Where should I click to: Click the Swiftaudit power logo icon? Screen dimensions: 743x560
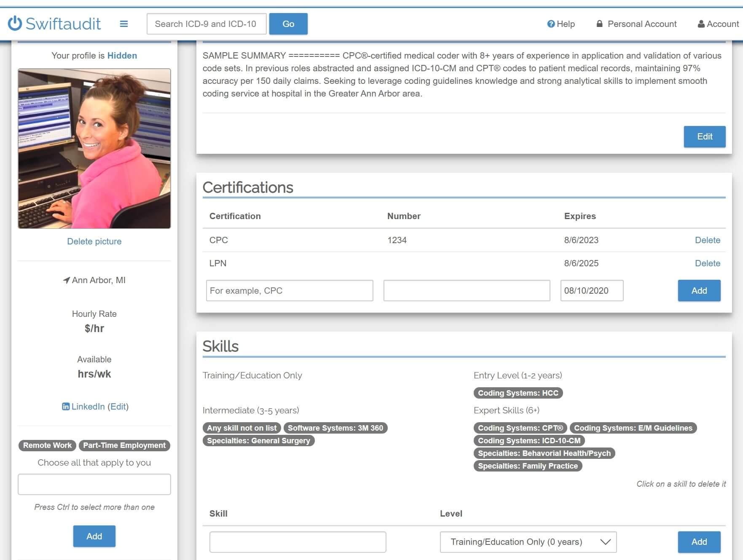coord(15,24)
